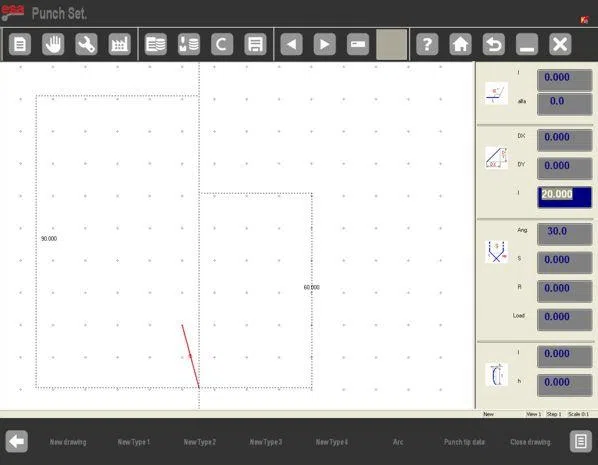Go to the home screen icon
598x465 pixels.
(460, 44)
